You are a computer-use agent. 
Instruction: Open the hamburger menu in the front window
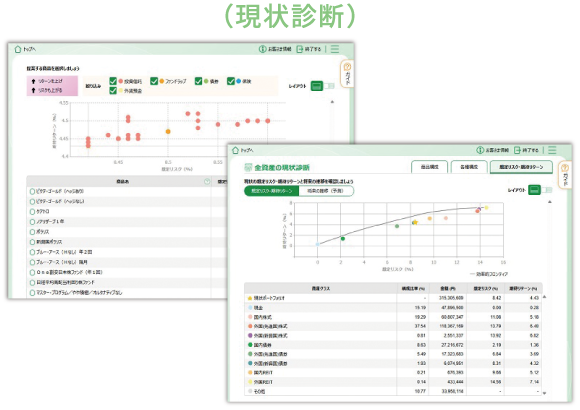pos(552,150)
